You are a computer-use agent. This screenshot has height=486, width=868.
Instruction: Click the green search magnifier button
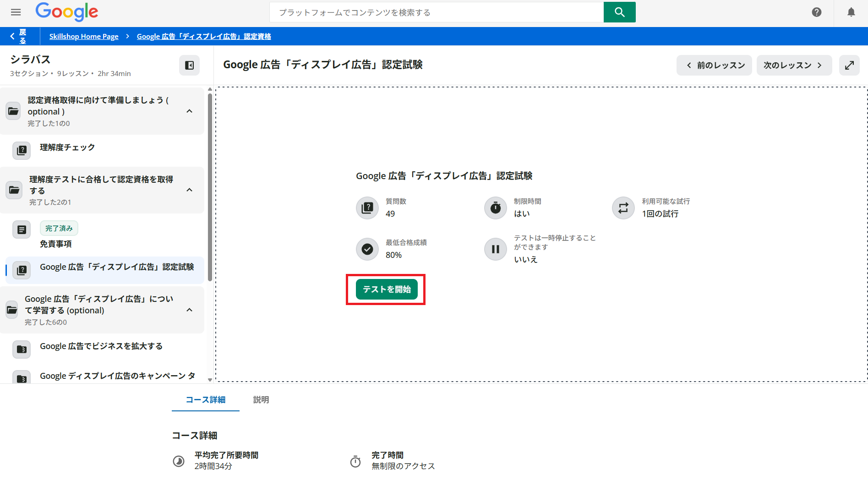point(619,12)
